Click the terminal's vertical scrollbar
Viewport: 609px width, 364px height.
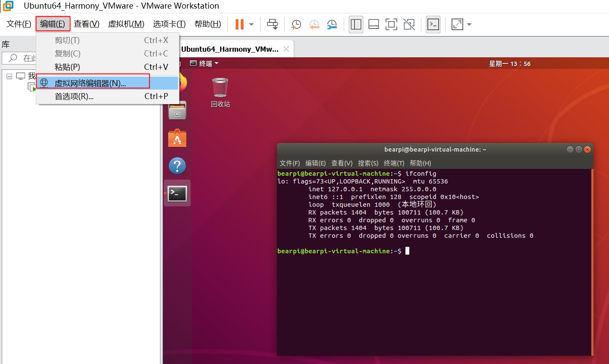tap(592, 262)
